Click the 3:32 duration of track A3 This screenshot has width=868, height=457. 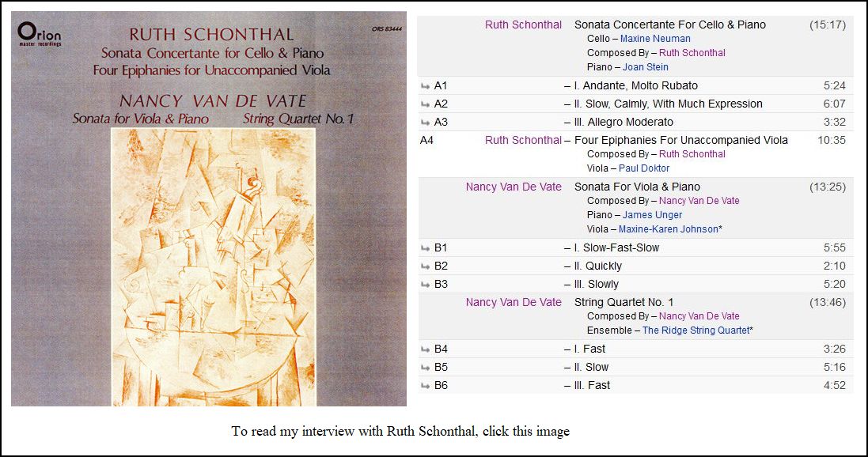pos(835,123)
